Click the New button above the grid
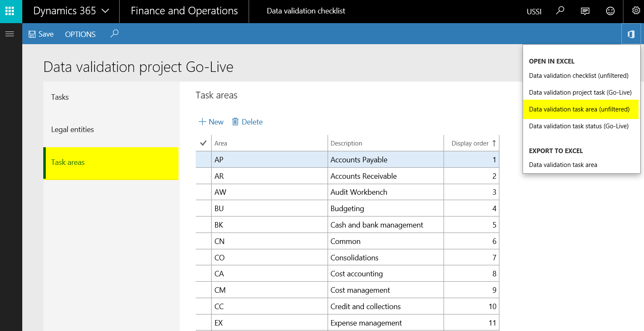Viewport: 644px width, 331px height. coord(211,122)
